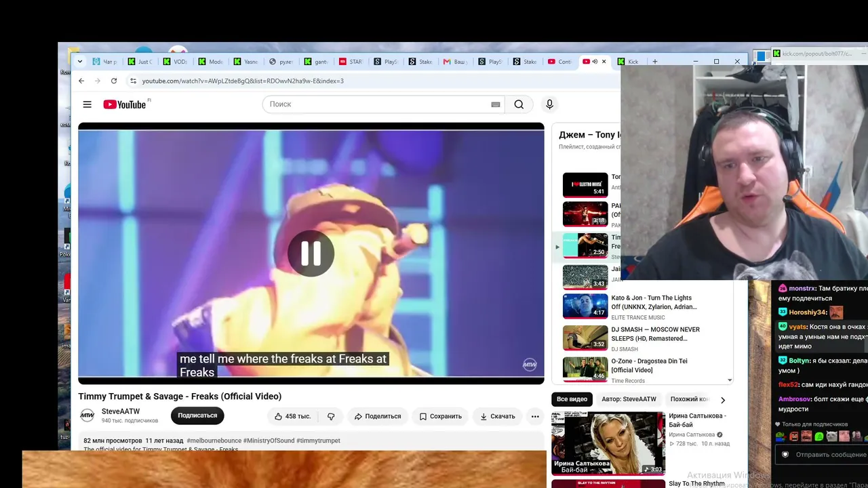The height and width of the screenshot is (488, 868).
Task: Switch to the Just C Kick tab
Action: coord(140,62)
